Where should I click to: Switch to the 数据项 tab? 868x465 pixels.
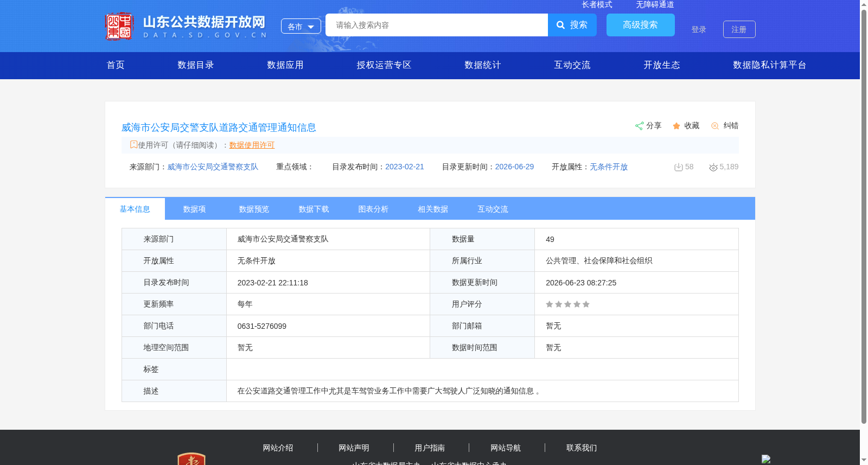(x=195, y=209)
